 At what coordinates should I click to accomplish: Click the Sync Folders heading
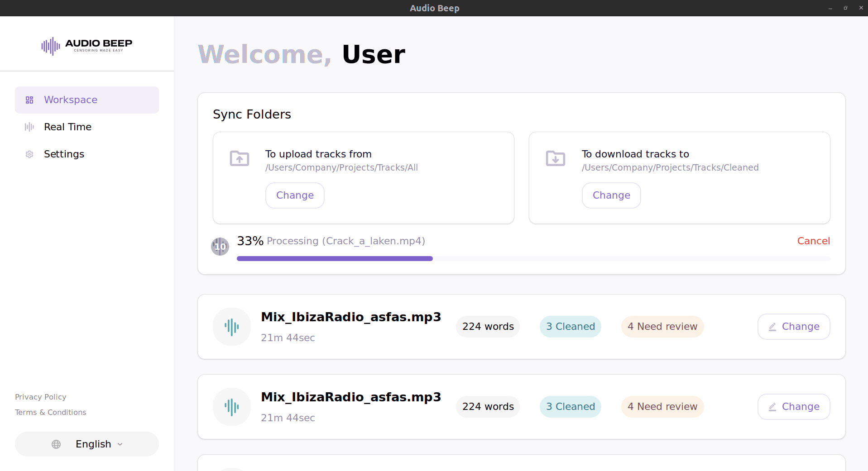tap(252, 114)
